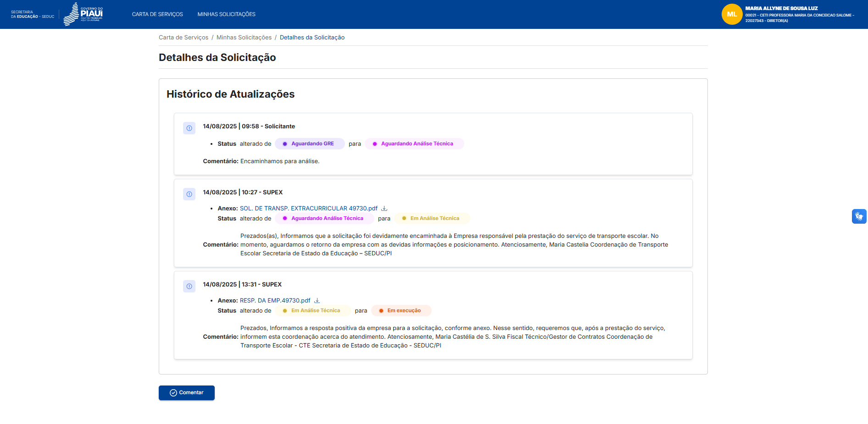This screenshot has height=424, width=868.
Task: Click the Detalhes da Solicitação breadcrumb
Action: point(312,38)
